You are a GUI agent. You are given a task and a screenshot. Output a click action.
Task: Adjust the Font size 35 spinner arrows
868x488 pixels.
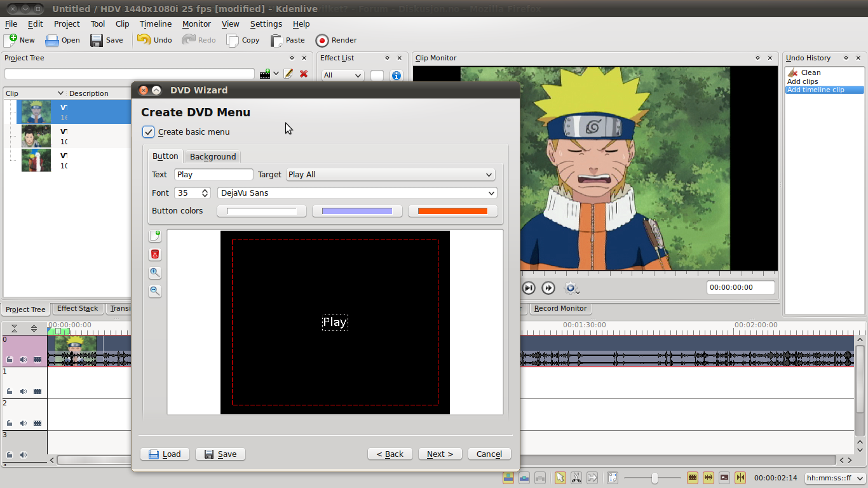(x=205, y=193)
